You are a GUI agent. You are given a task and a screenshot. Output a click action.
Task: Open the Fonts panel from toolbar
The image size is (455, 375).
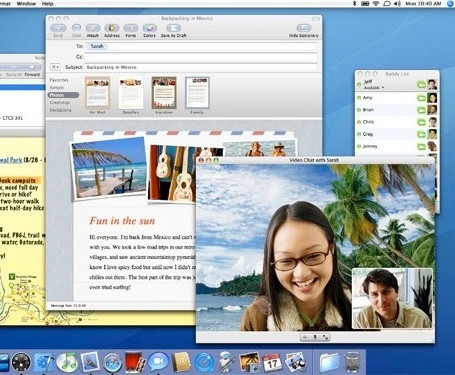click(131, 30)
